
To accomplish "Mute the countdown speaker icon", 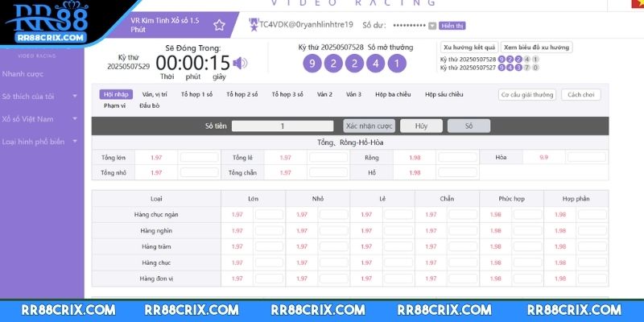I will coord(240,64).
